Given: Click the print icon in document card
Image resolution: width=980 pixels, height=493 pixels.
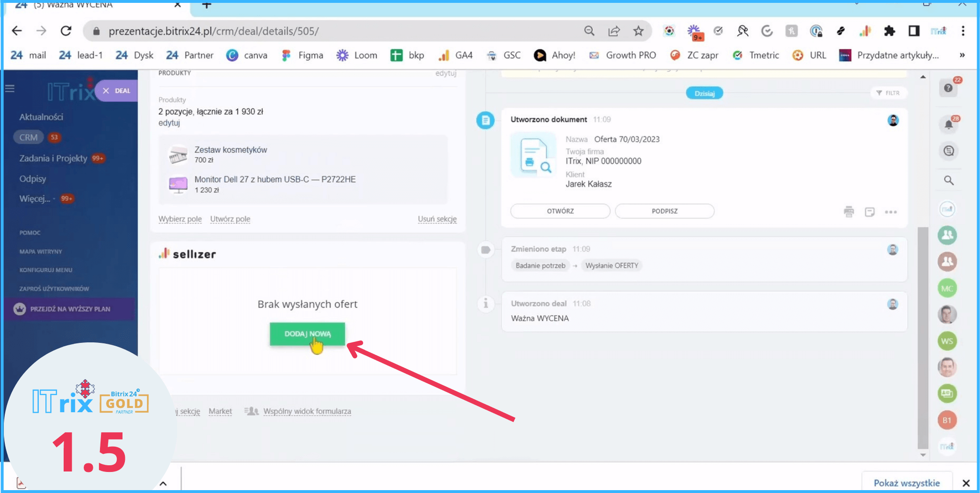Looking at the screenshot, I should coord(848,211).
